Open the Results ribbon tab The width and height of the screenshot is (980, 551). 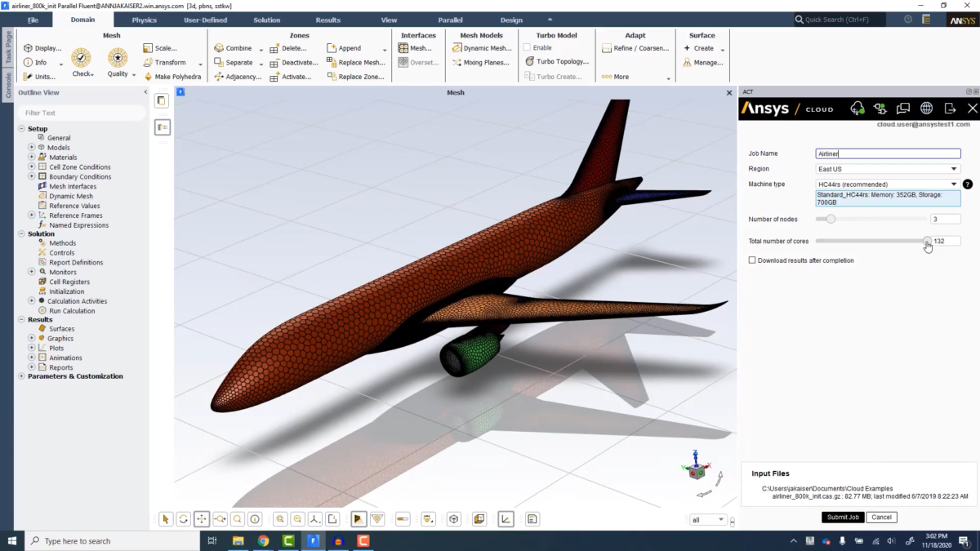(x=327, y=20)
